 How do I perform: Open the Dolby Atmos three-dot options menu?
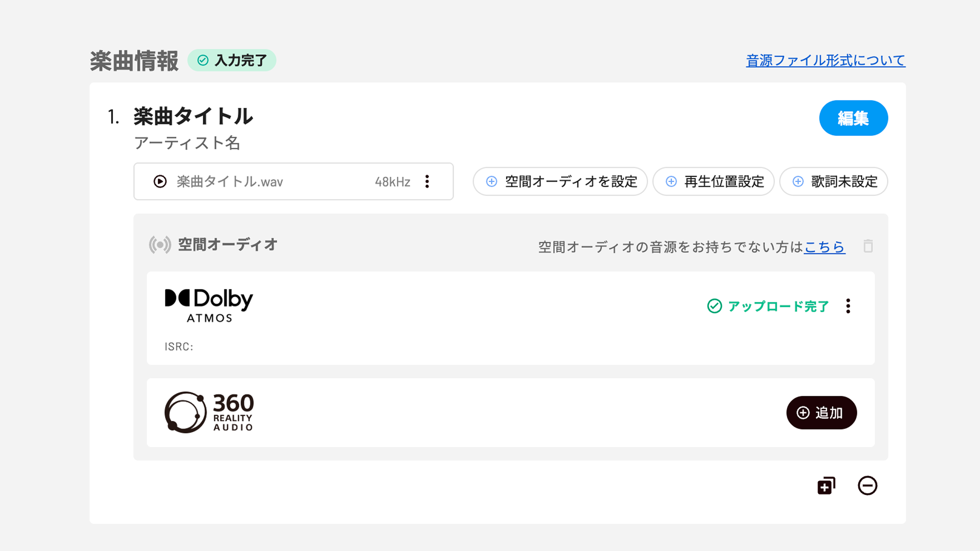tap(848, 306)
